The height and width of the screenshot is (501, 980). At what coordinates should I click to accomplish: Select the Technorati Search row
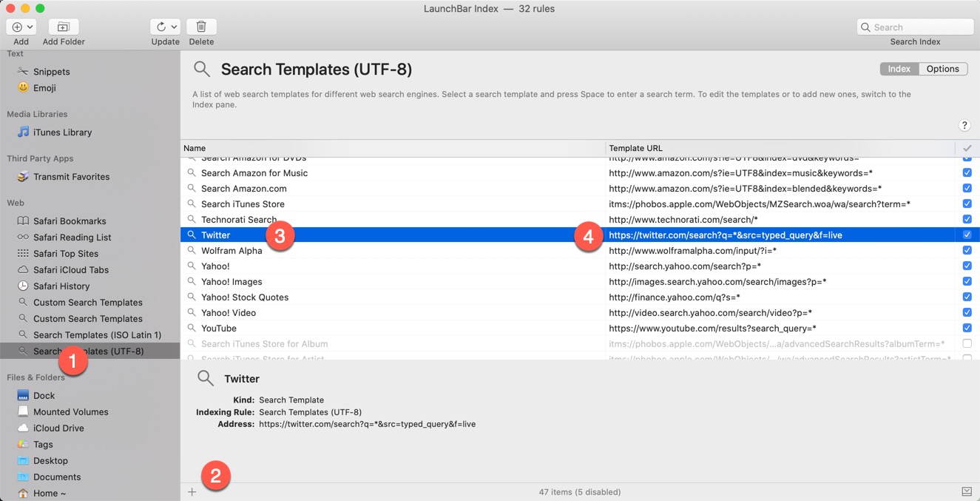(x=580, y=219)
